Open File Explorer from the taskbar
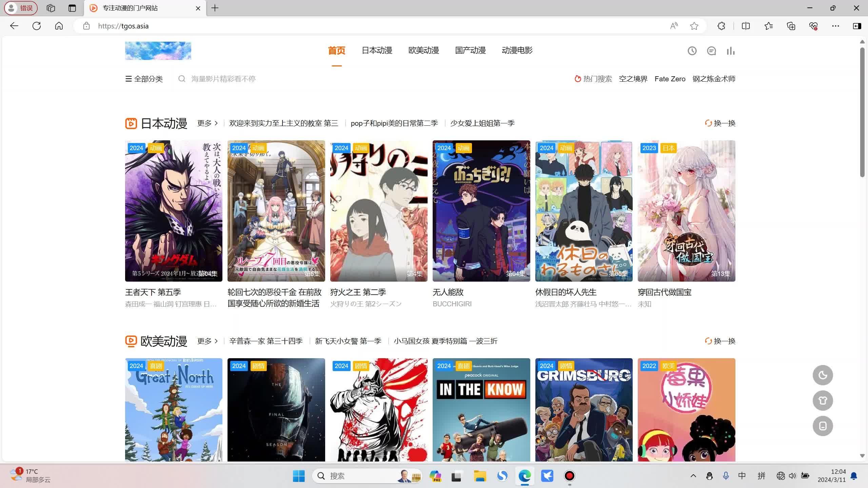 click(480, 476)
